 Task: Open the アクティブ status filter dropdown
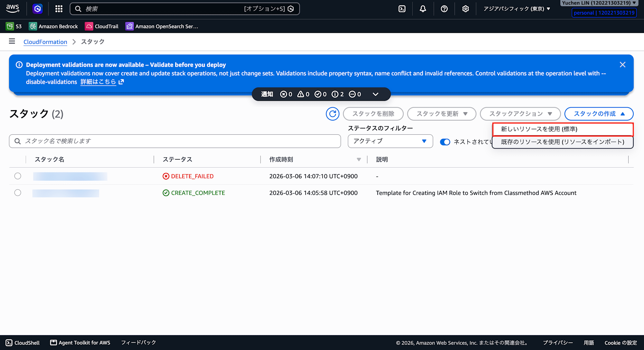[x=390, y=141]
